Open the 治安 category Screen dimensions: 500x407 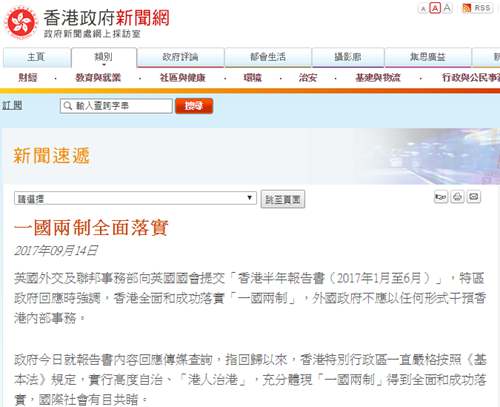point(307,78)
